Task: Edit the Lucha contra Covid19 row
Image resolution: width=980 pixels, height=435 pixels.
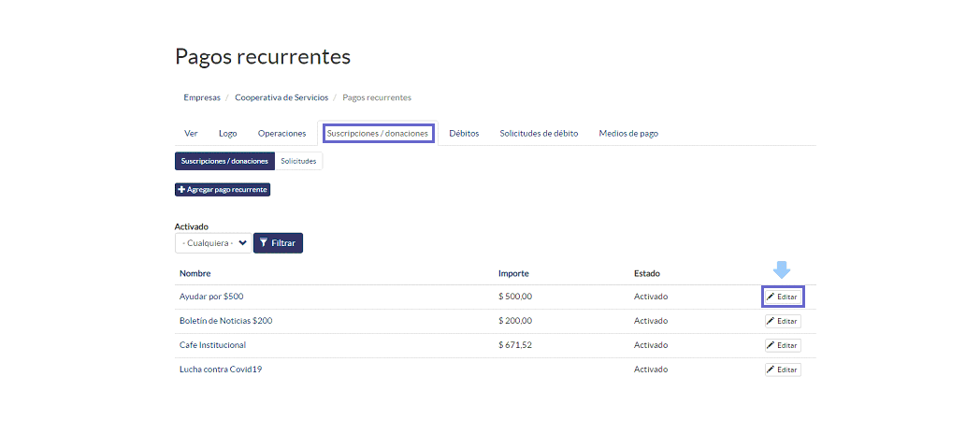Action: (x=783, y=370)
